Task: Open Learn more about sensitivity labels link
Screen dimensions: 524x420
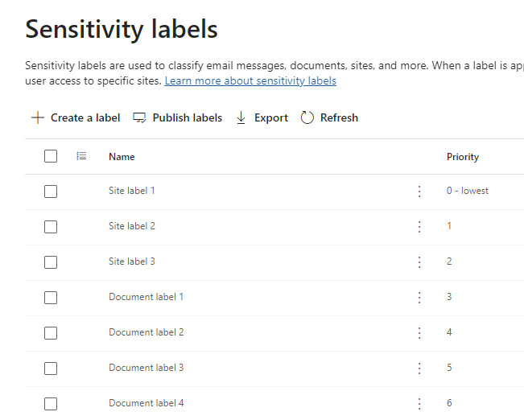Action: 250,81
